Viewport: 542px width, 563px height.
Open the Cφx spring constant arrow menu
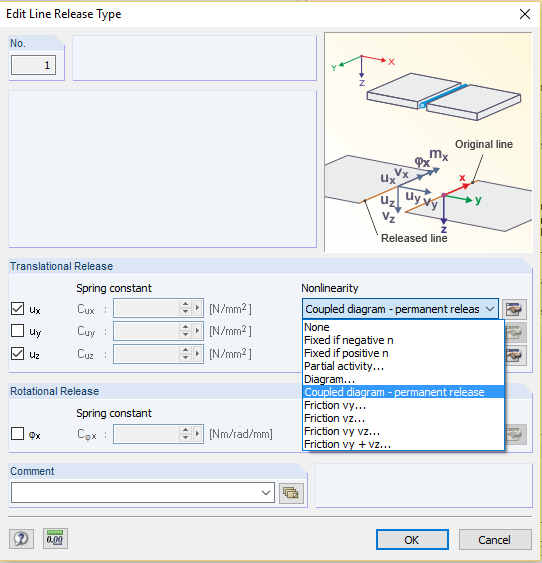[x=197, y=434]
